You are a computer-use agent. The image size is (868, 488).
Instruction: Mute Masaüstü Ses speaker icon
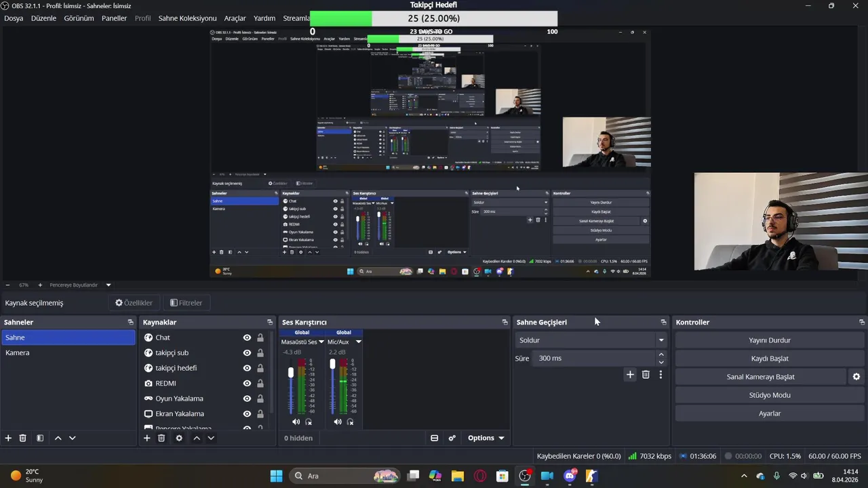tap(296, 422)
